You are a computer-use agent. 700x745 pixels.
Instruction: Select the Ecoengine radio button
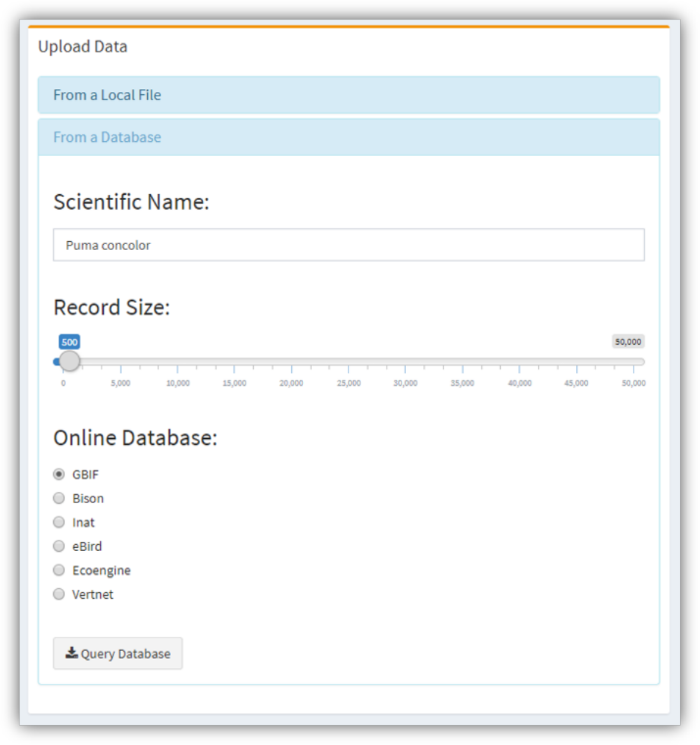click(59, 570)
